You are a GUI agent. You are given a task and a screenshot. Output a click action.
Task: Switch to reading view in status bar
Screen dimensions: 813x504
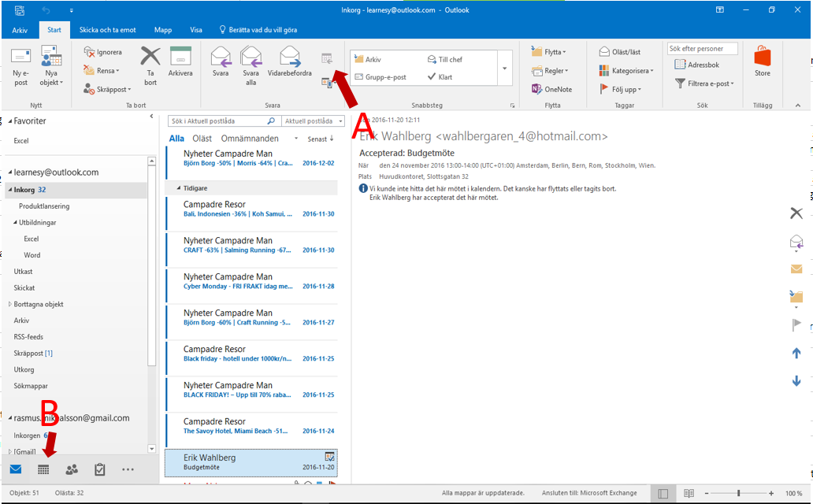pyautogui.click(x=689, y=494)
